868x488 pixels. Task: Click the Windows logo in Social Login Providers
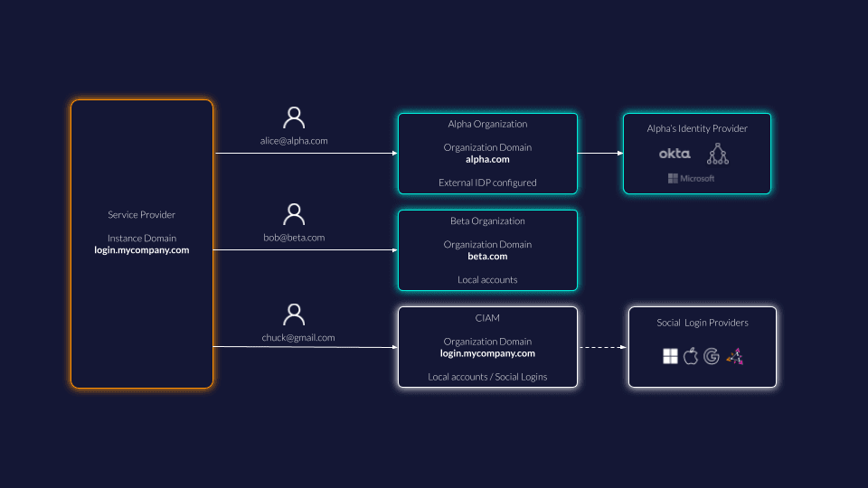click(670, 356)
